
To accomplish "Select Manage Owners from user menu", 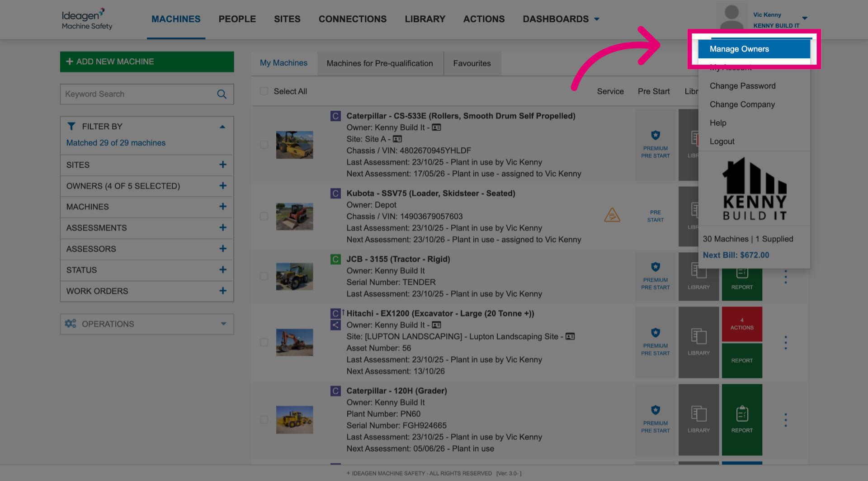I will pos(754,49).
